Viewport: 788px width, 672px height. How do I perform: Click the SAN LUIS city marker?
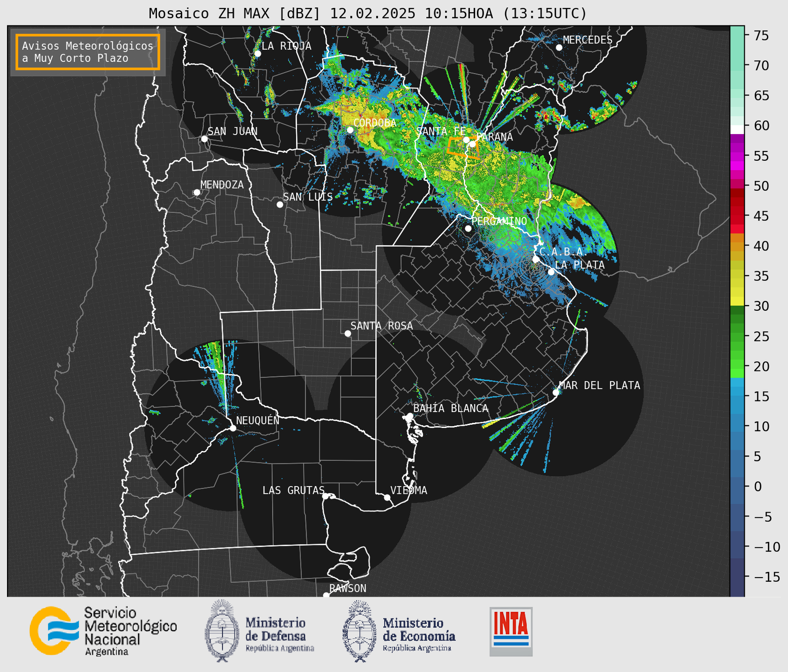pos(280,205)
